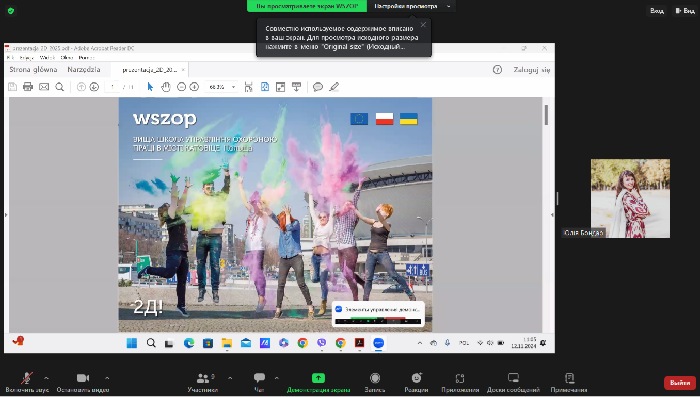Viewport: 700px width, 397px height.
Task: Expand arrow next to Чат
Action: click(x=277, y=378)
